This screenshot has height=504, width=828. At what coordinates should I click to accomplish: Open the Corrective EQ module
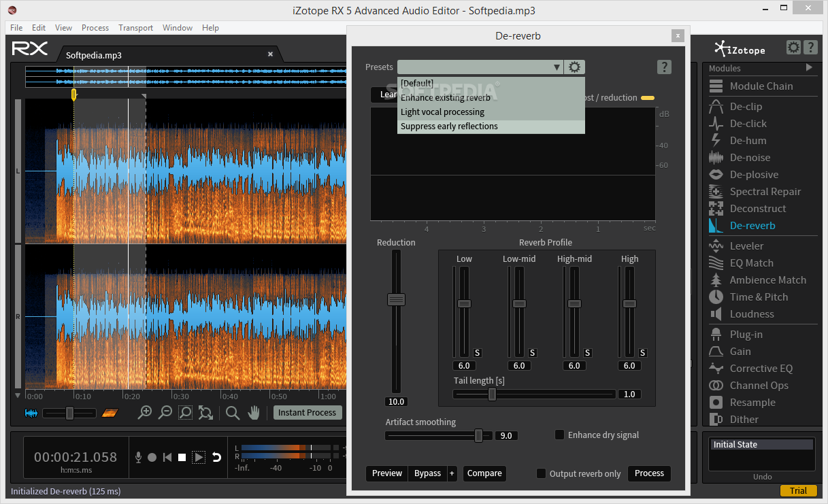coord(761,369)
